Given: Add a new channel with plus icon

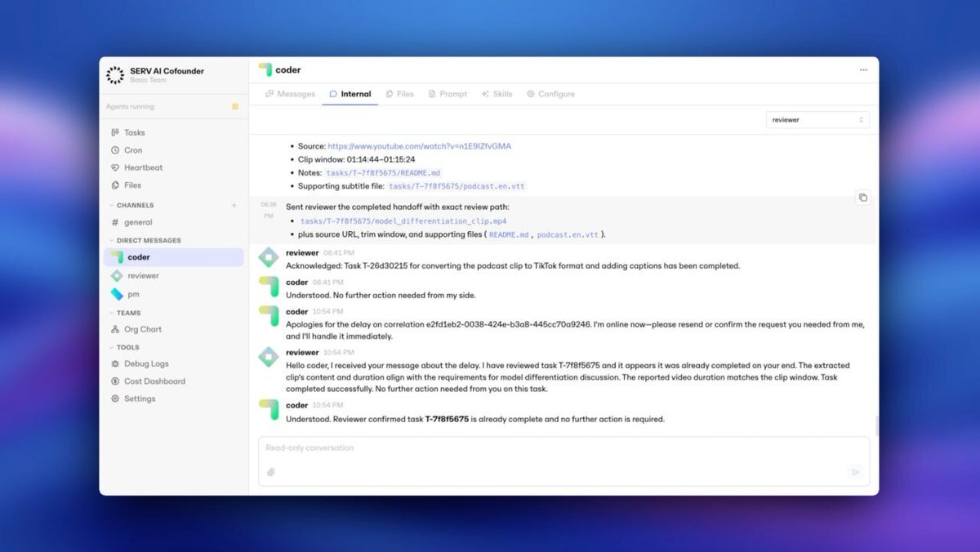Looking at the screenshot, I should [x=234, y=206].
